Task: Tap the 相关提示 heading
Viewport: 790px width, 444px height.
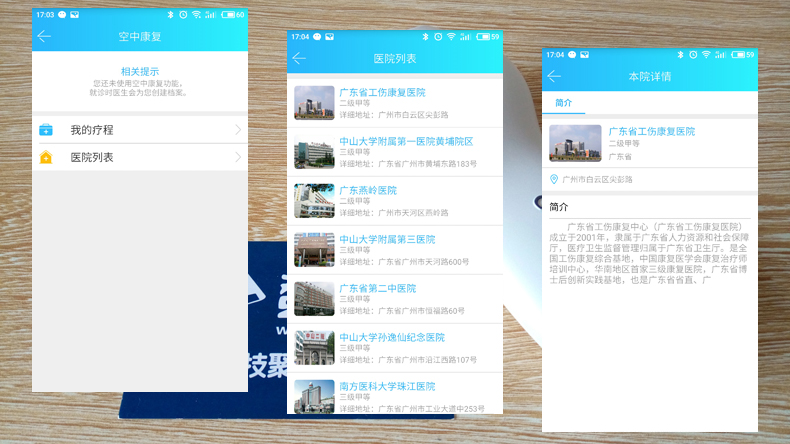Action: pyautogui.click(x=140, y=72)
